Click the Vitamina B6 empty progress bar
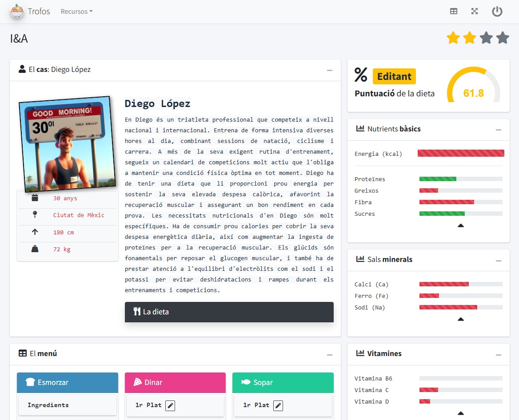The width and height of the screenshot is (519, 420). click(461, 378)
